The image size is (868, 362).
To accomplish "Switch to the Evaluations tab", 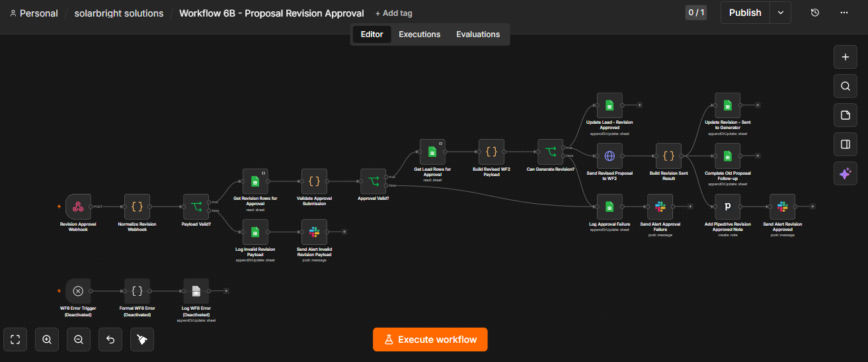I will point(478,34).
